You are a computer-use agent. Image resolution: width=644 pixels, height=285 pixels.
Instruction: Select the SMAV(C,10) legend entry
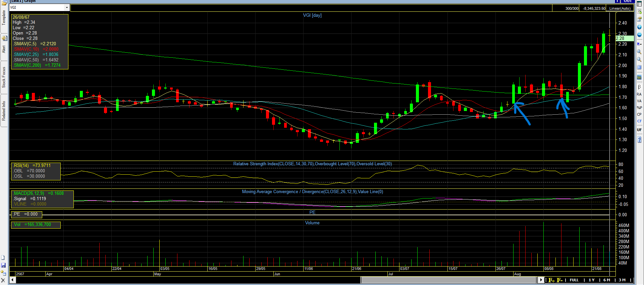(36, 49)
